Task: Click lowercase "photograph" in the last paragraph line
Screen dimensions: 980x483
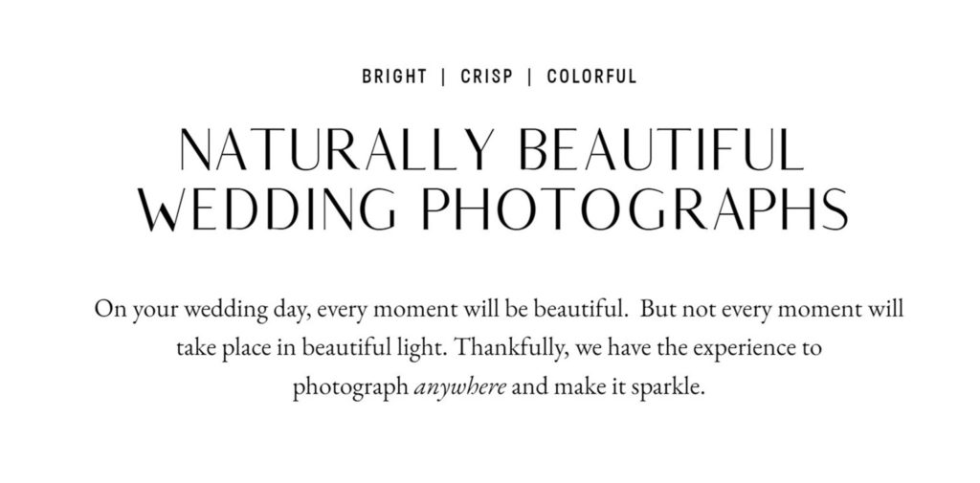Action: point(350,389)
